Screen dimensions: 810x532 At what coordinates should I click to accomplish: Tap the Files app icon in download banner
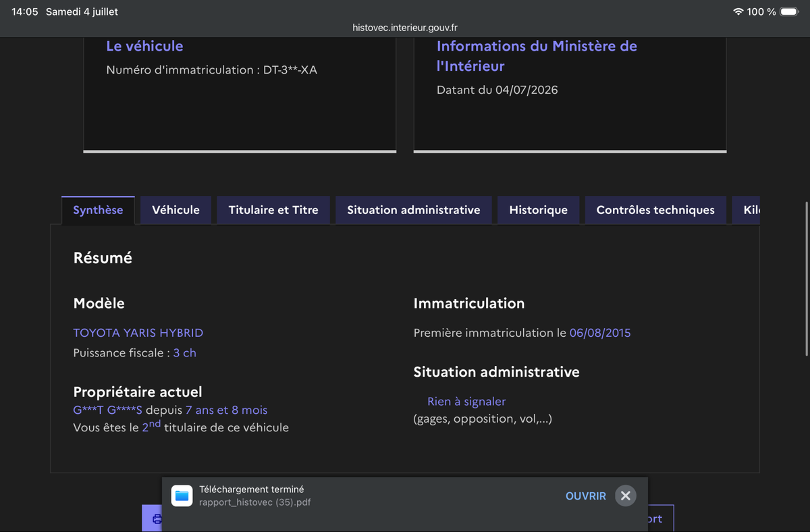tap(182, 496)
